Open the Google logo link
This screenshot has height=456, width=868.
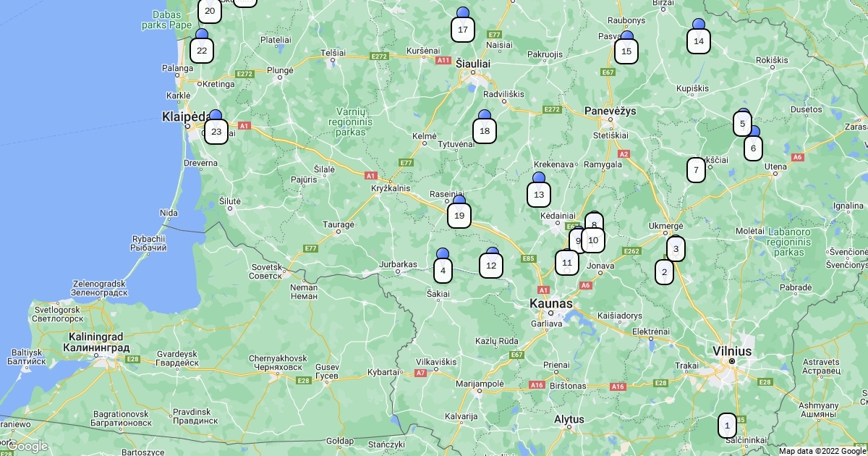point(27,446)
